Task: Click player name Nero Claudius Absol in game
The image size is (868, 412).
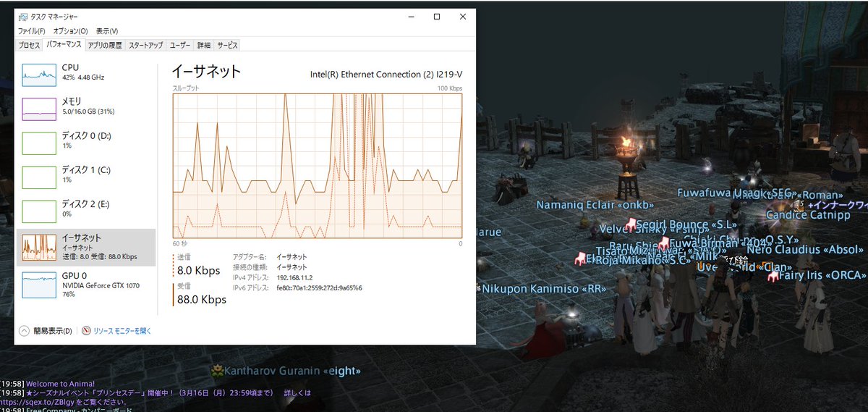Action: (x=805, y=250)
